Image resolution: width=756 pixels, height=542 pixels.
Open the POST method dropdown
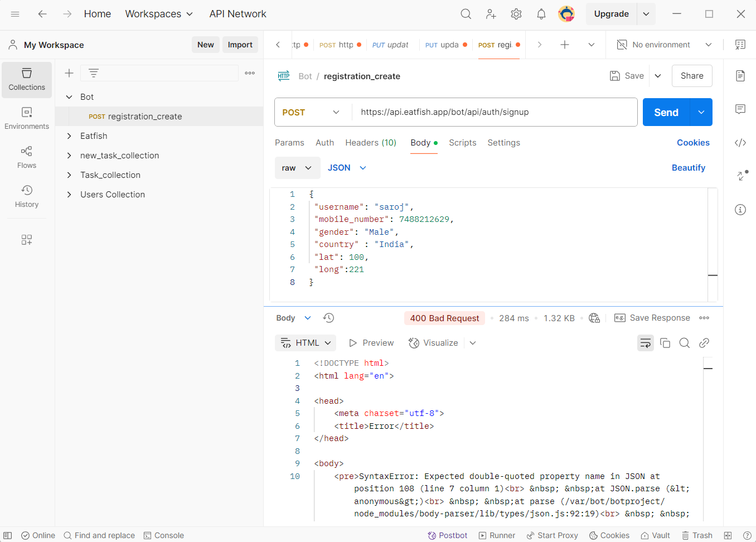[x=311, y=112]
